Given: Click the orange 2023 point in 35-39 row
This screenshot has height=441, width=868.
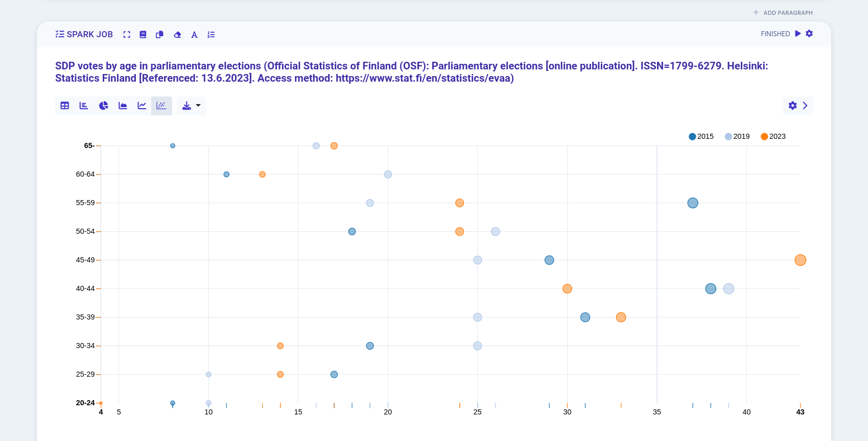Looking at the screenshot, I should [621, 317].
